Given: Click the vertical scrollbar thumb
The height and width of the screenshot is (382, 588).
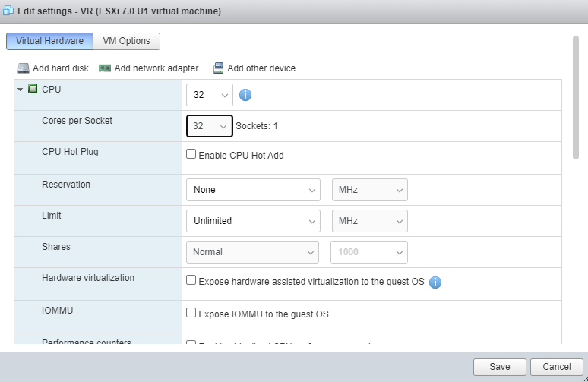Looking at the screenshot, I should tap(576, 97).
